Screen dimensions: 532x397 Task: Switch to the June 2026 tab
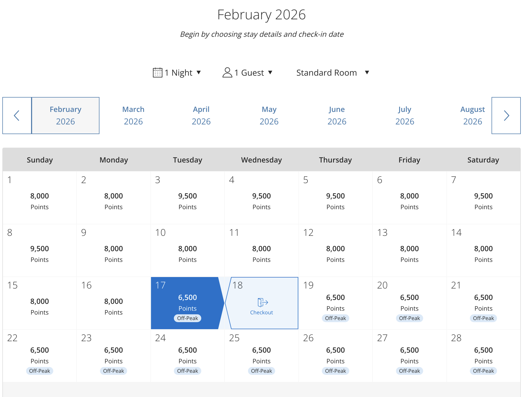337,116
